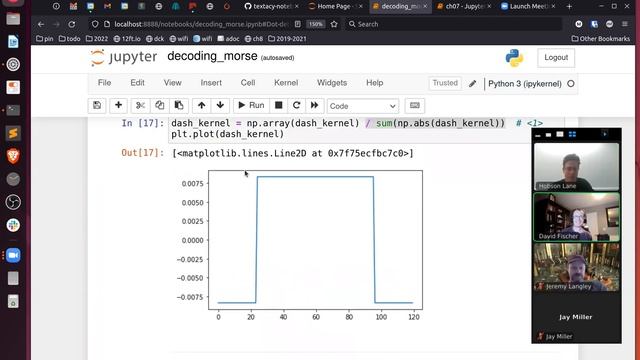Open the adoc bookmark
This screenshot has height=360, width=640.
click(228, 39)
